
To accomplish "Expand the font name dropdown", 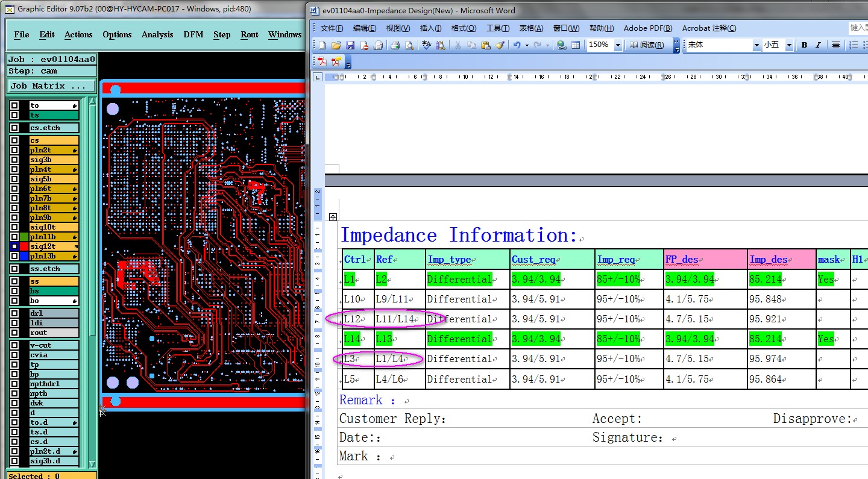I will 756,45.
